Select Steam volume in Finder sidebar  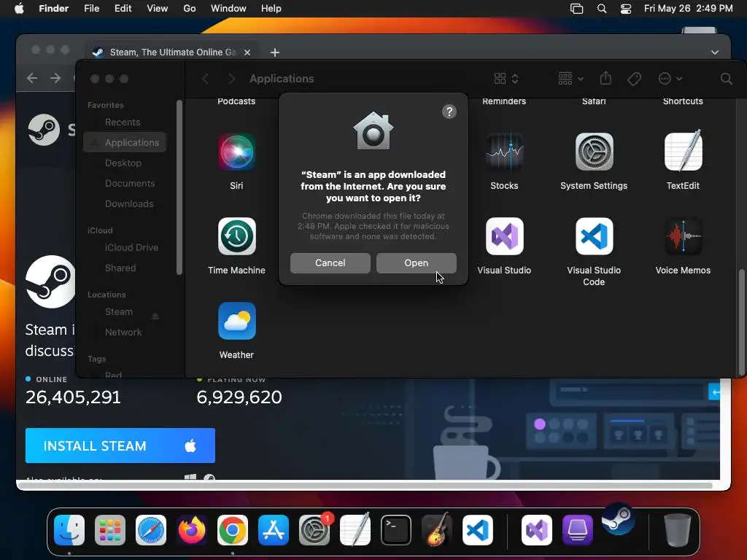(119, 312)
